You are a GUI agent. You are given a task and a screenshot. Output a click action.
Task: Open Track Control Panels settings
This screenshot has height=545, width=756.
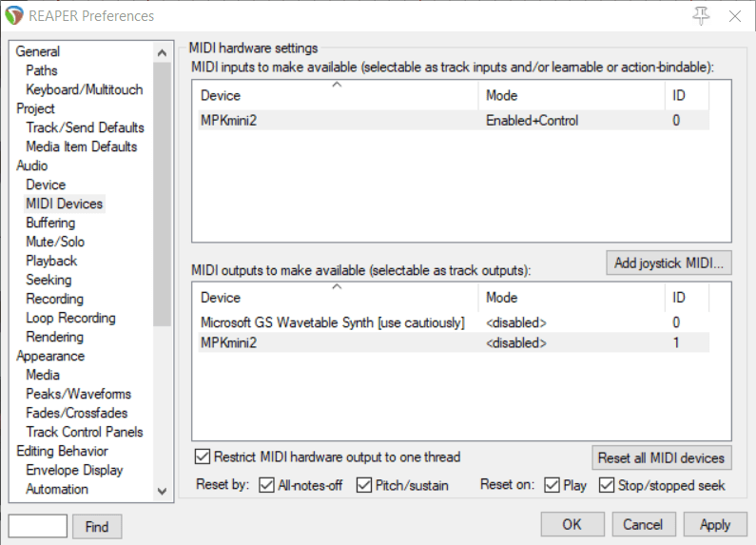(x=85, y=432)
